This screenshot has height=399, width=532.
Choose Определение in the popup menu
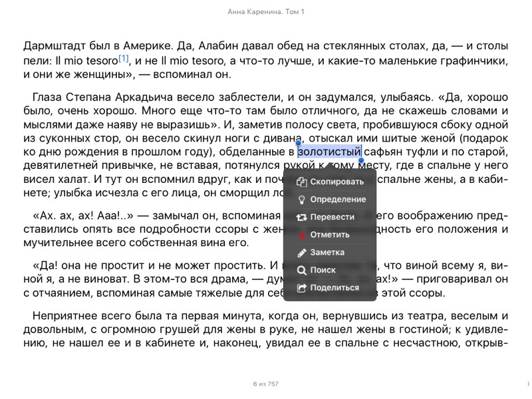coord(330,199)
